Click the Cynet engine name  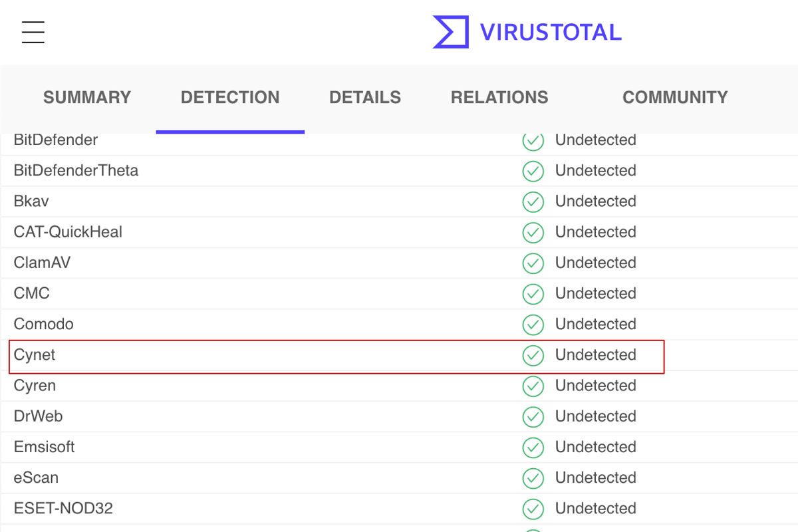(x=35, y=355)
